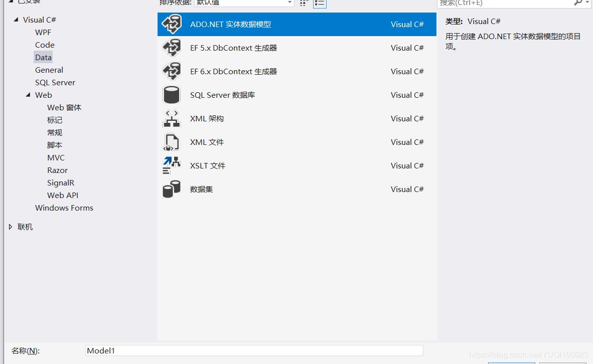This screenshot has height=364, width=593.
Task: Select 'SQL Server 数据库' template row
Action: 297,95
